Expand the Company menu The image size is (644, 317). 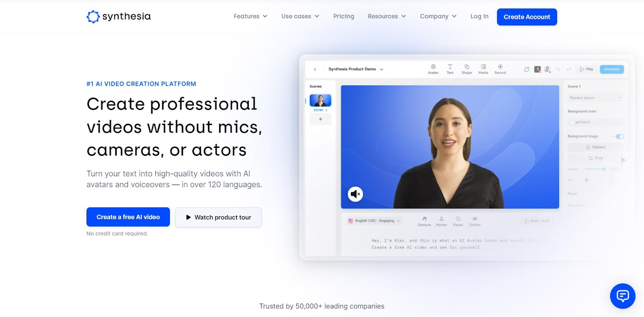tap(438, 17)
